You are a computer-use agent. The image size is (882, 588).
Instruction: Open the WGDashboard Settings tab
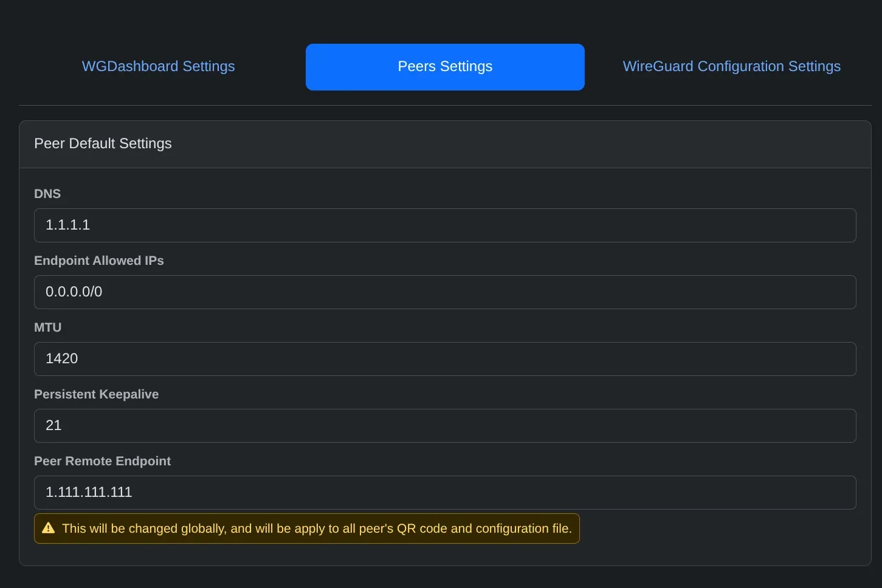tap(158, 66)
